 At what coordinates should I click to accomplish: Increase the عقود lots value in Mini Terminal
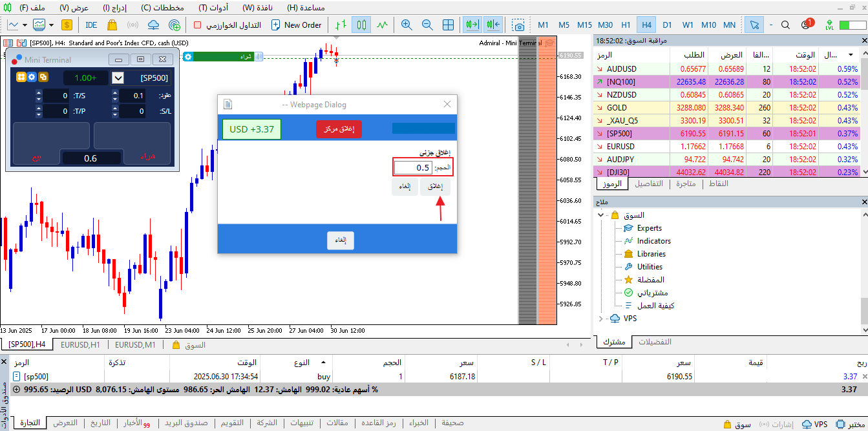[x=115, y=92]
